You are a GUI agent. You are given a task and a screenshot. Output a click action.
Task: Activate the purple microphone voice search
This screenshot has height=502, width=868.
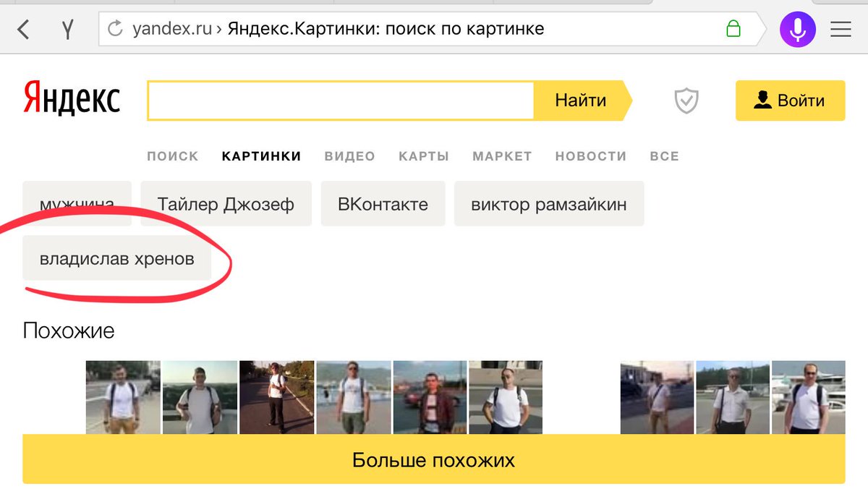coord(798,29)
